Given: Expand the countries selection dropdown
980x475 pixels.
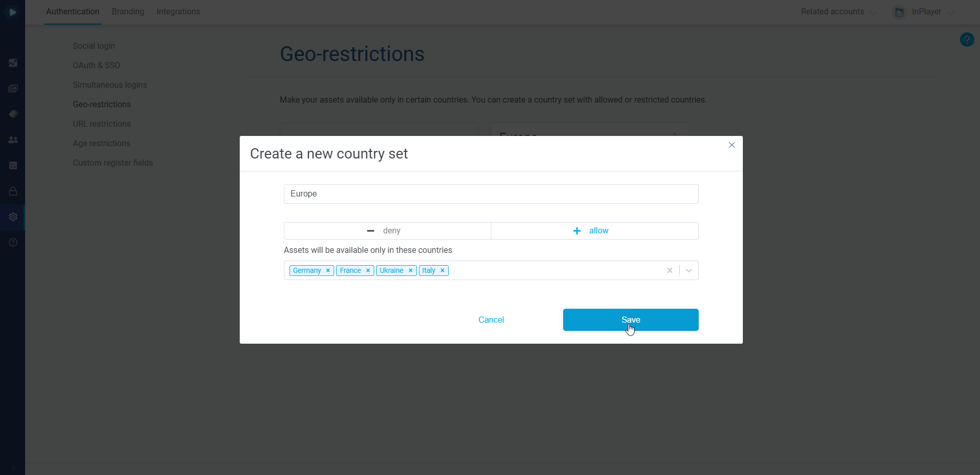Looking at the screenshot, I should [x=688, y=270].
